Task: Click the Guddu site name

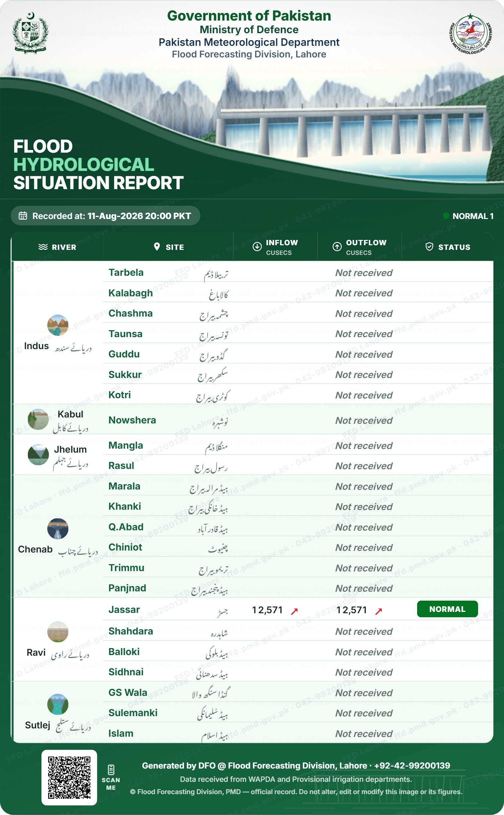Action: tap(124, 354)
